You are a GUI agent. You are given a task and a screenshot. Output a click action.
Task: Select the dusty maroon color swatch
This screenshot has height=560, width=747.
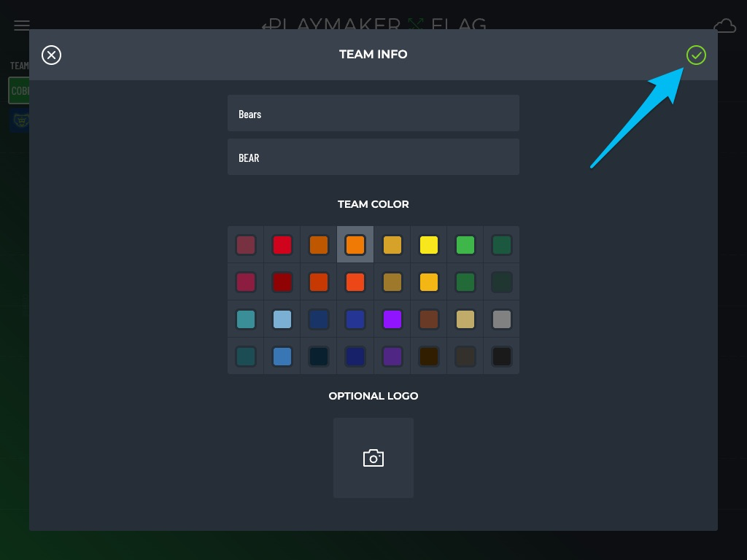pos(246,245)
